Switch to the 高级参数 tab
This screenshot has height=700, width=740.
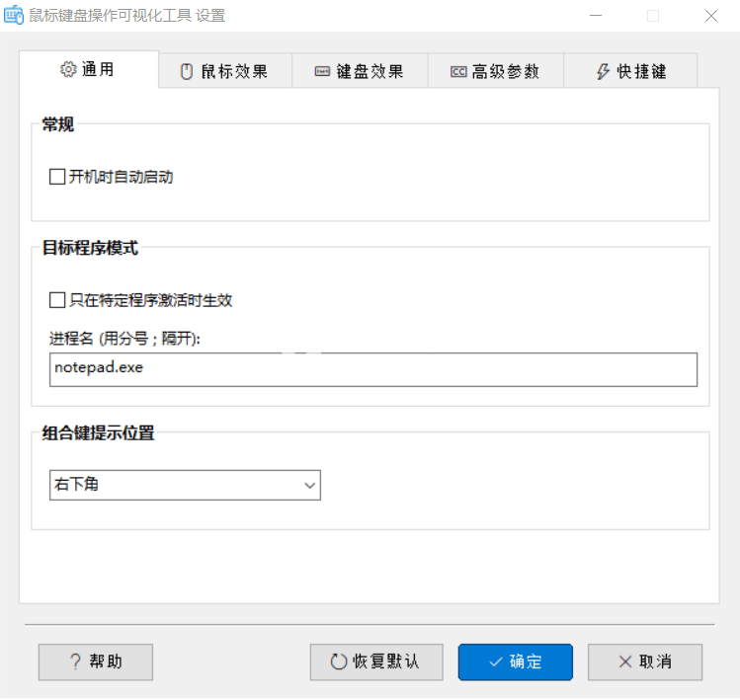click(496, 72)
